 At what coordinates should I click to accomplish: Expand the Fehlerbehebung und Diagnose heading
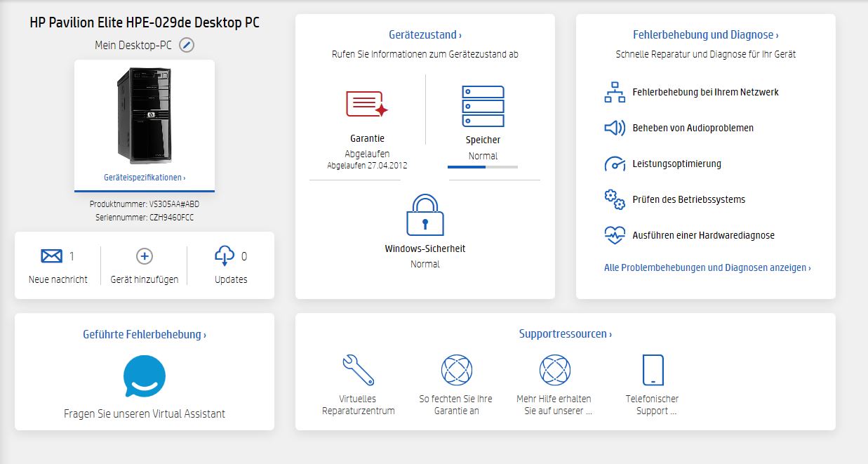click(706, 34)
